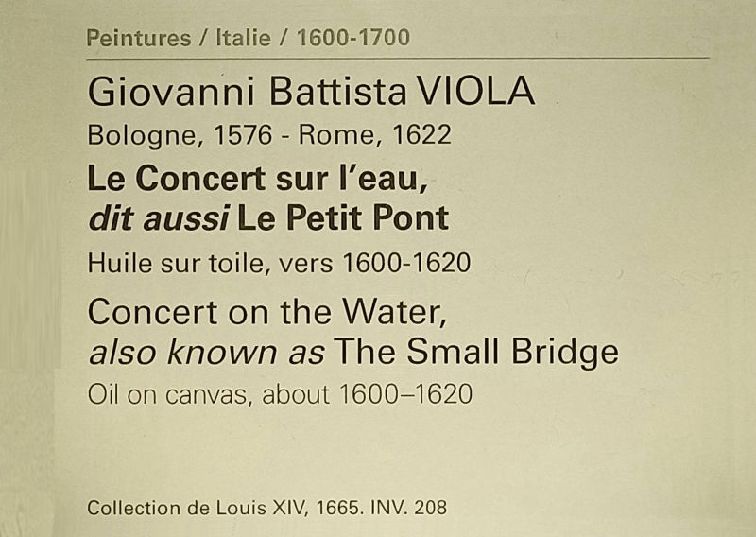Click the '1600-1700' period in header
The height and width of the screenshot is (537, 756).
click(x=353, y=38)
